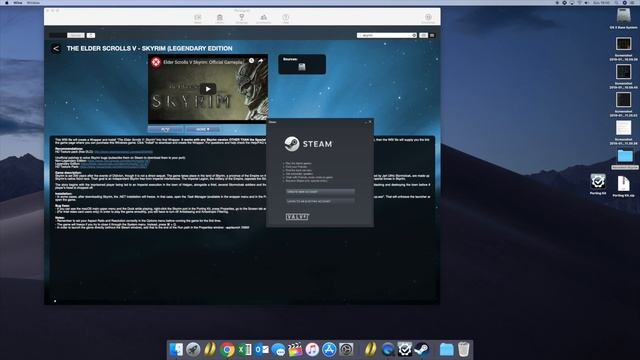Open the Wine menu in menu bar
640x360 pixels.
click(x=18, y=2)
